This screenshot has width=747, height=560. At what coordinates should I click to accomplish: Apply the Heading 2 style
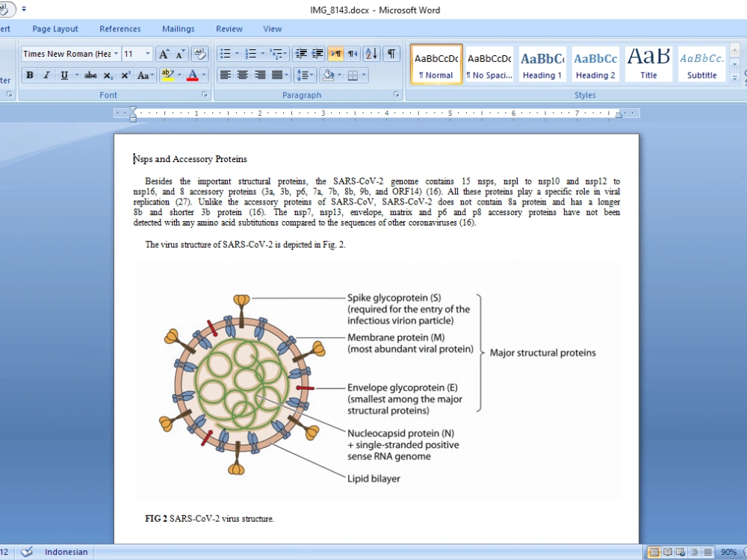(x=595, y=65)
